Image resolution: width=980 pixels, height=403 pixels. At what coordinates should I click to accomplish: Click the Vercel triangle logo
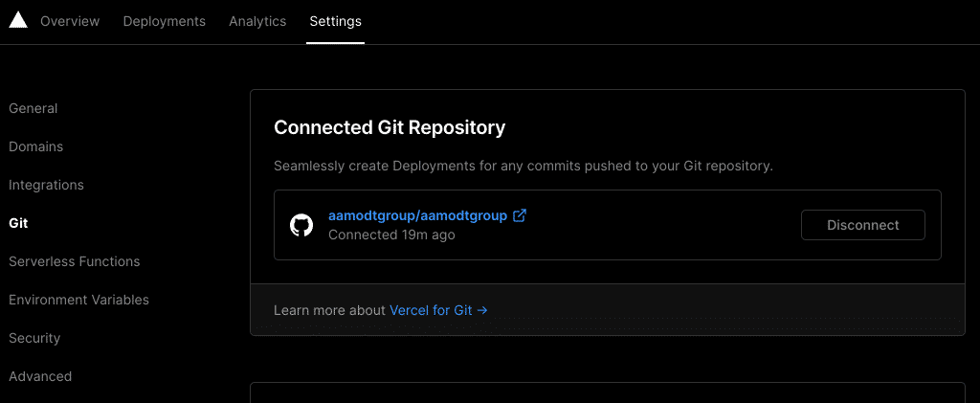[18, 21]
